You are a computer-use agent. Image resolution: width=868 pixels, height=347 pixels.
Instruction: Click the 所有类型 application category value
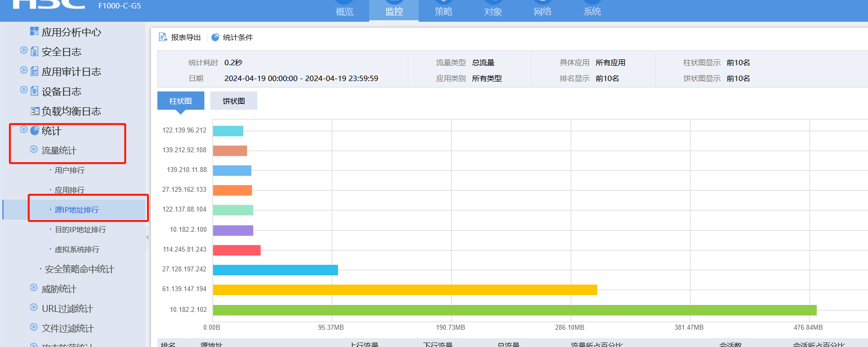pos(487,78)
